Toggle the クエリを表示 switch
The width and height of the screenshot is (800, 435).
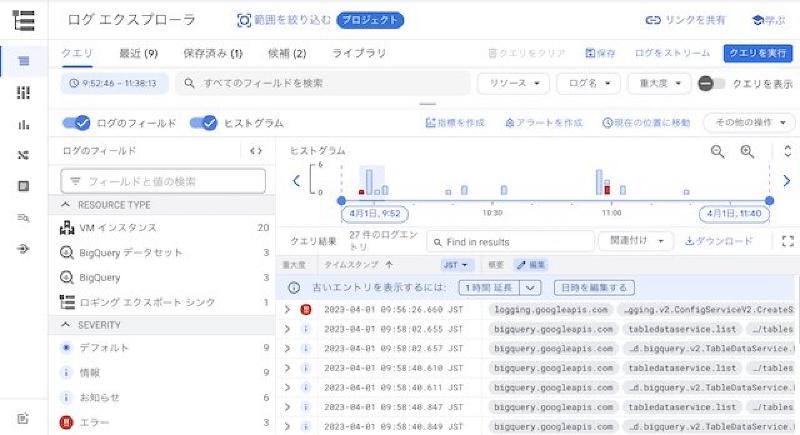pyautogui.click(x=711, y=83)
